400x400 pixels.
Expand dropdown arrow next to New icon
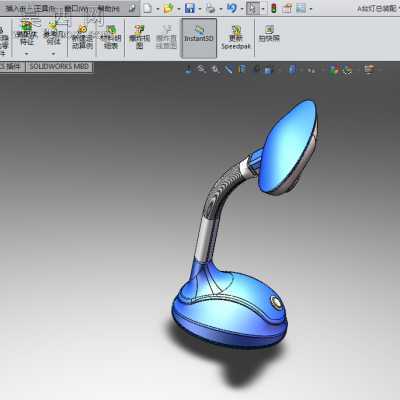pos(158,9)
